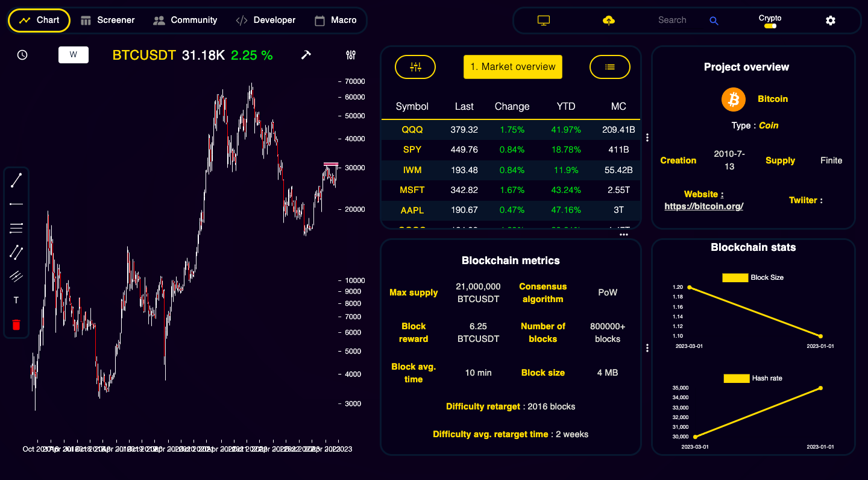The image size is (868, 480).
Task: Toggle the Crypto switch
Action: point(770,26)
